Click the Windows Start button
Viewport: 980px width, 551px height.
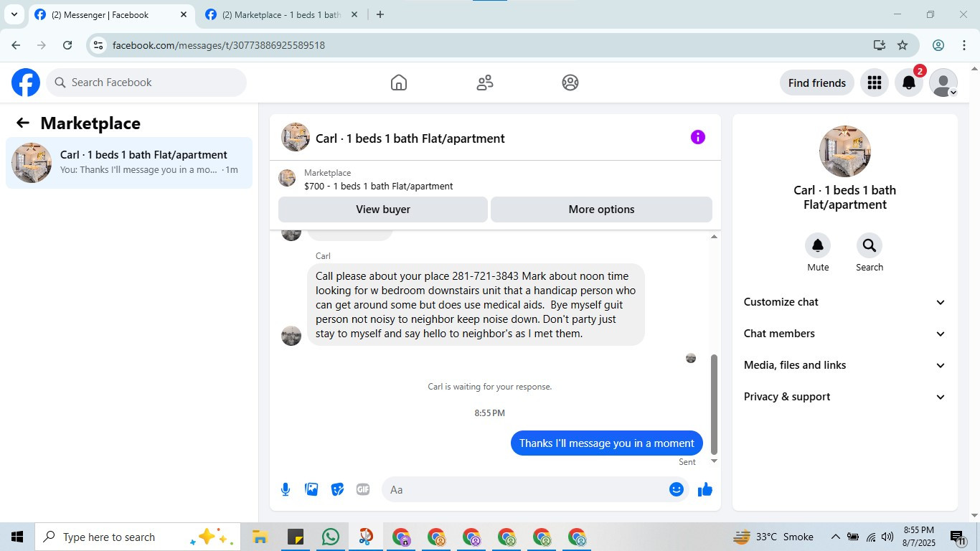[17, 537]
